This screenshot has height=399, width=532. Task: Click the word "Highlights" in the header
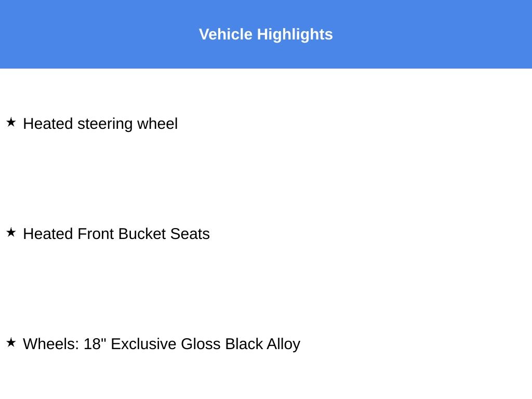click(295, 34)
